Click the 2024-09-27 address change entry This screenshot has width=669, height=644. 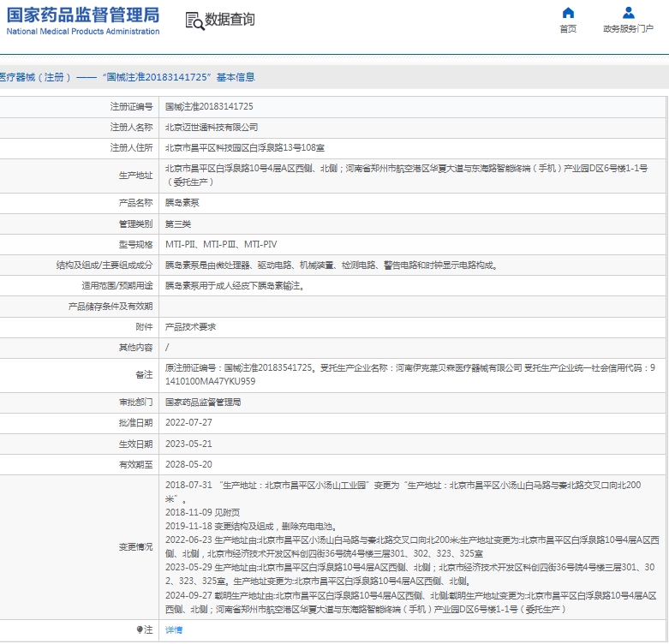pyautogui.click(x=411, y=602)
